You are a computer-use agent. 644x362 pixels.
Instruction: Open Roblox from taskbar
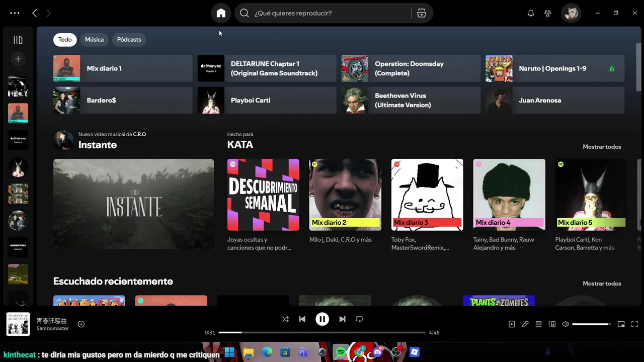point(415,352)
